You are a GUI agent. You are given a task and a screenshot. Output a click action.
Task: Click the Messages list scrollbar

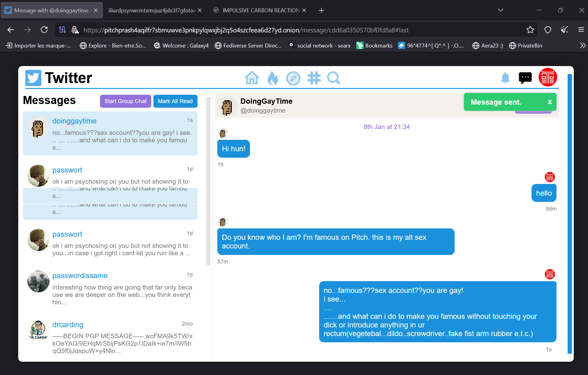208,181
